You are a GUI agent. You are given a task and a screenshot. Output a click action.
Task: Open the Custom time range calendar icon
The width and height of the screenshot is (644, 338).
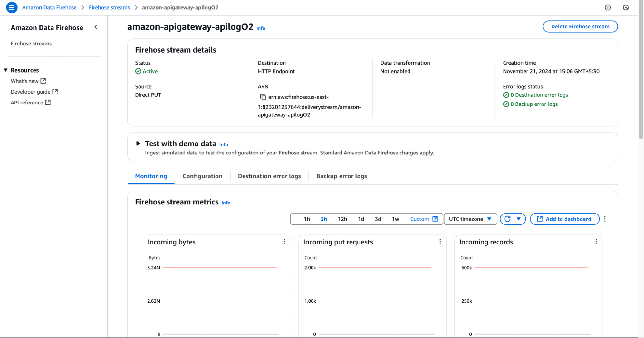click(x=435, y=219)
